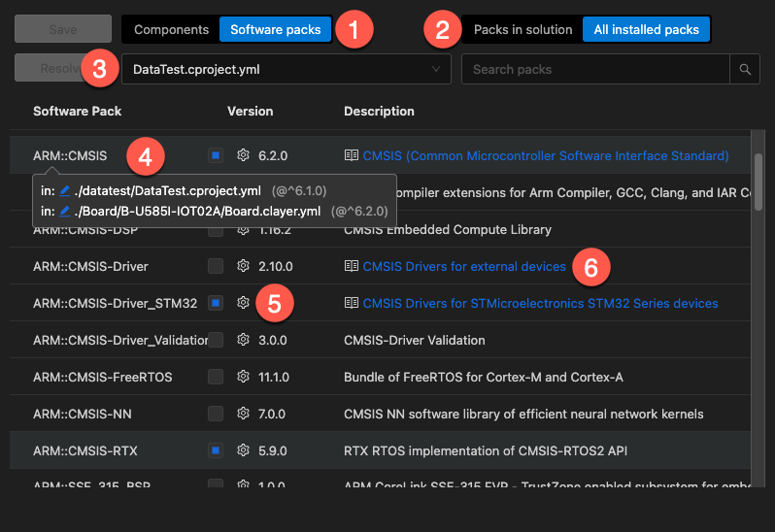Click the CMSIS Embedded Compute Library description
The image size is (775, 532).
point(448,230)
